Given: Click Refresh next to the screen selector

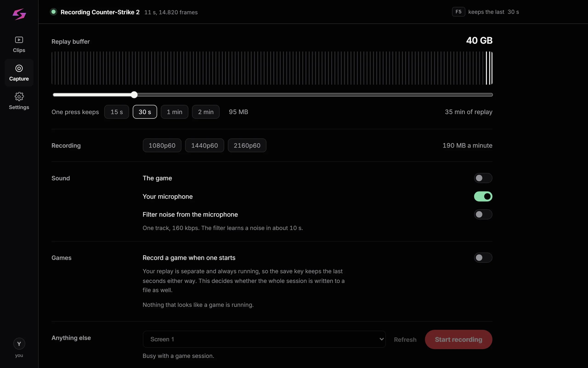Looking at the screenshot, I should tap(405, 340).
